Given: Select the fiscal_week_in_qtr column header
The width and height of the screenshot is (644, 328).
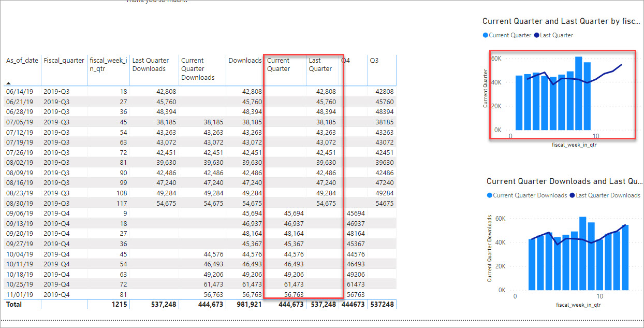Looking at the screenshot, I should 107,65.
